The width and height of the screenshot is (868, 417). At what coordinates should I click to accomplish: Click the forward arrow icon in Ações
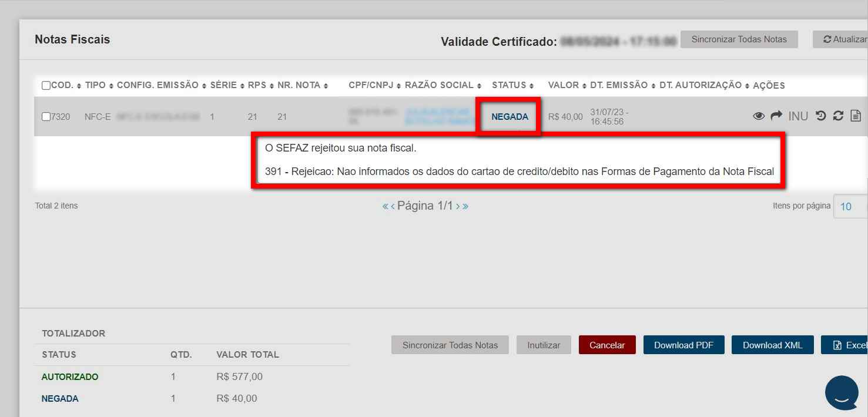776,116
